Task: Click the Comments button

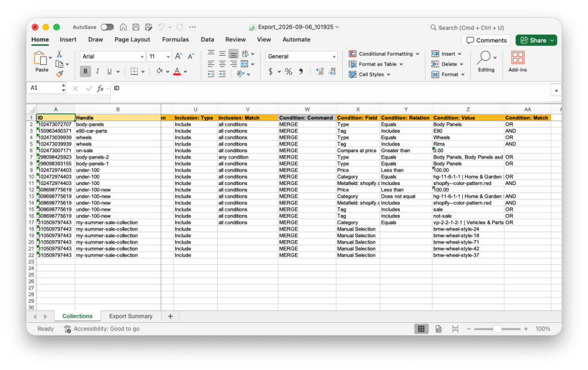Action: point(486,40)
